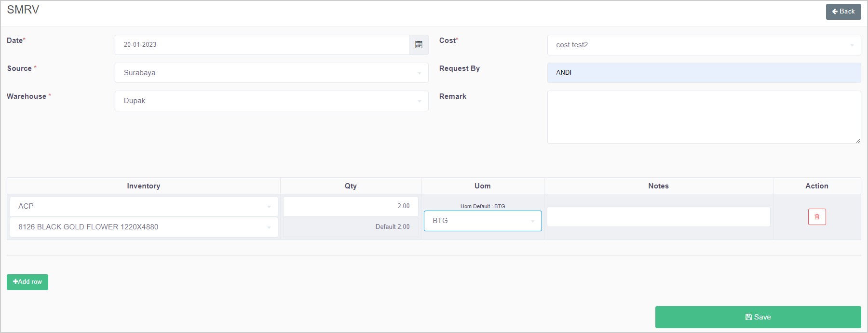Open the Source dropdown showing Surabaya

tap(271, 73)
